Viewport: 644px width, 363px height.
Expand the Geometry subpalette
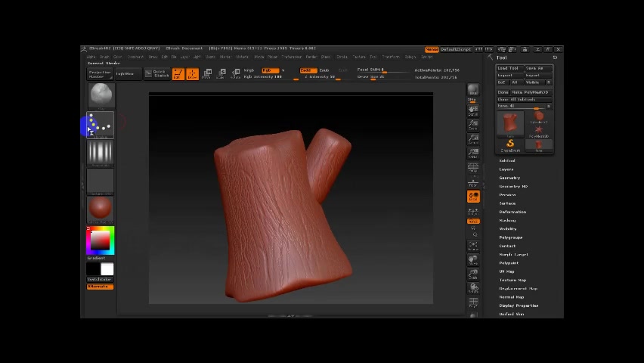(x=509, y=178)
